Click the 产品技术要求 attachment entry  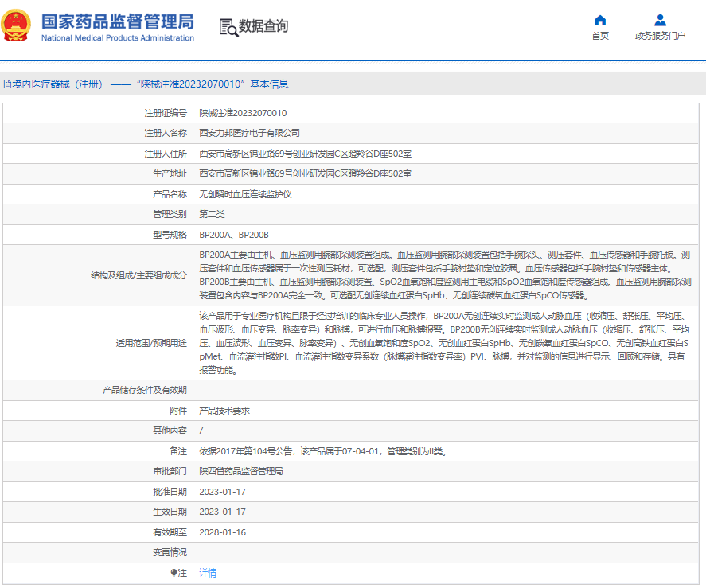pos(224,411)
